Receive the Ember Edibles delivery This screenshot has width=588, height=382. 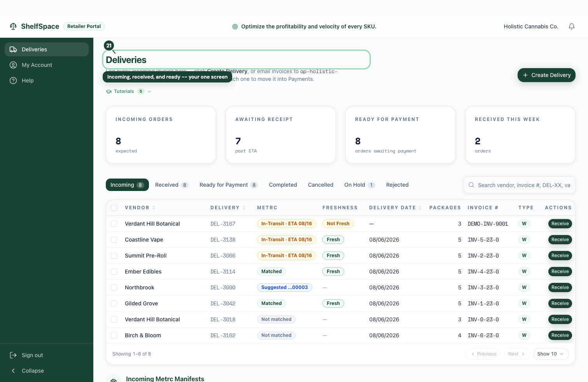tap(560, 272)
